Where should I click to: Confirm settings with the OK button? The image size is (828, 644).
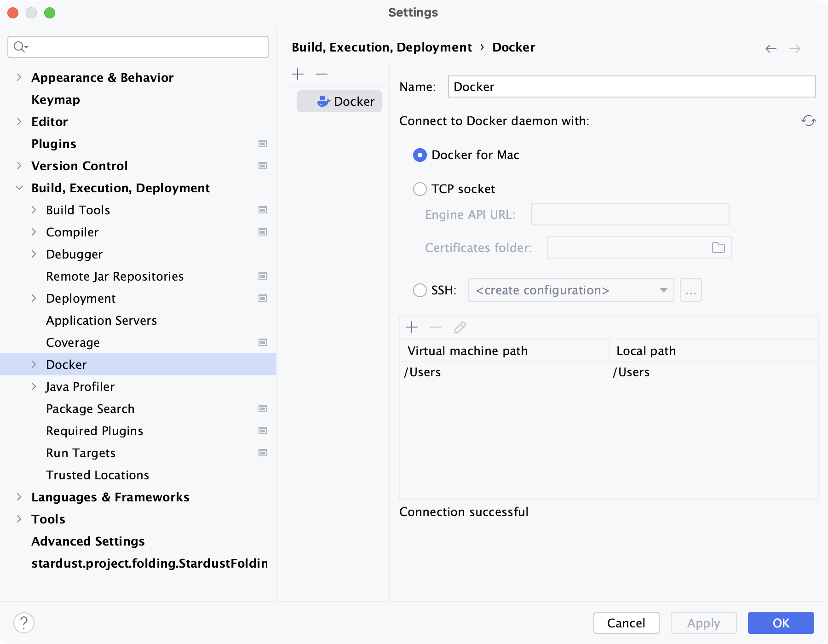tap(781, 623)
